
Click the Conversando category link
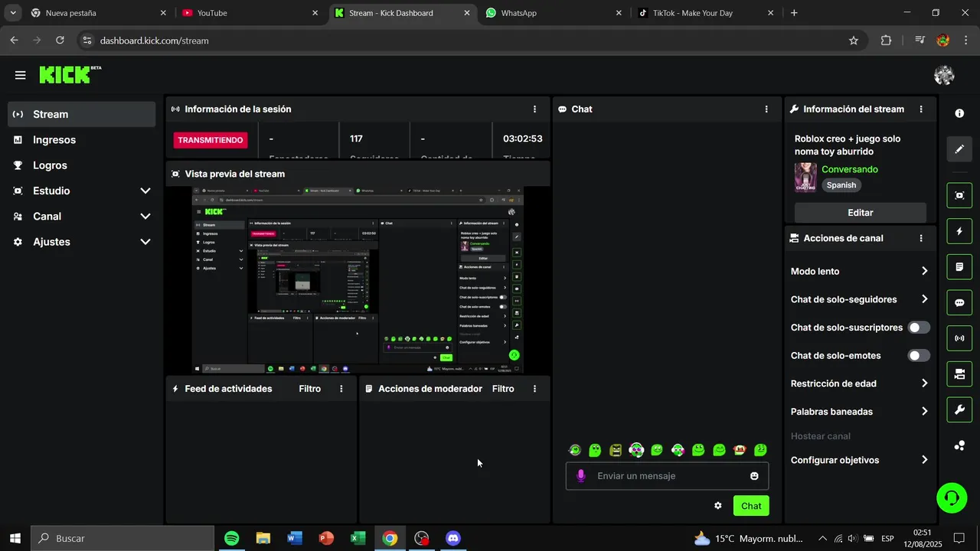tap(850, 170)
